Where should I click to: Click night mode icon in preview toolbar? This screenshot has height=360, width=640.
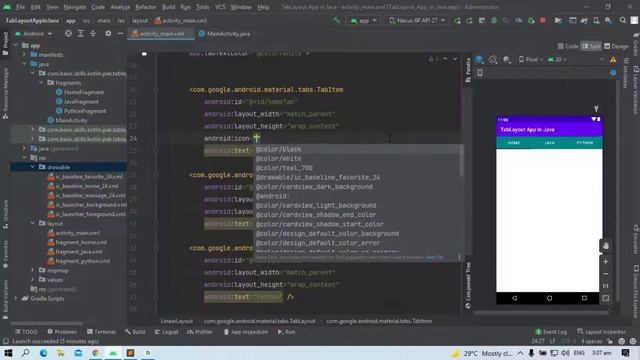pos(507,60)
